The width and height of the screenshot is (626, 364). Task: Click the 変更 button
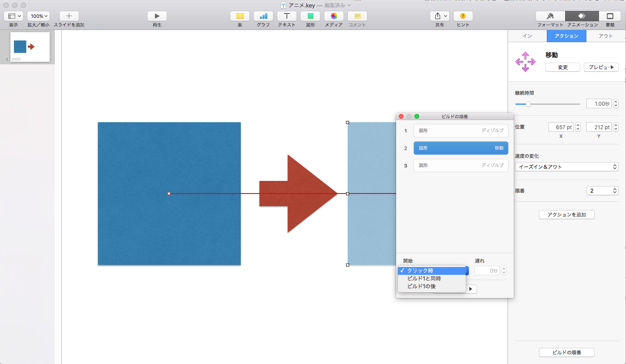click(x=562, y=67)
